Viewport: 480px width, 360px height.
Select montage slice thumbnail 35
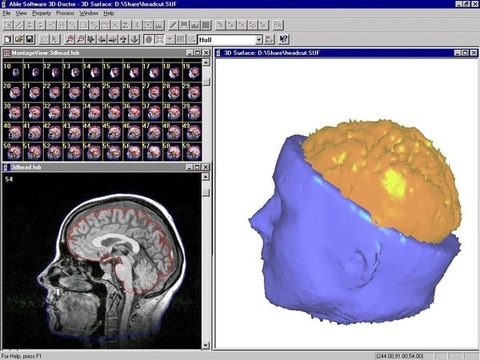tap(112, 112)
